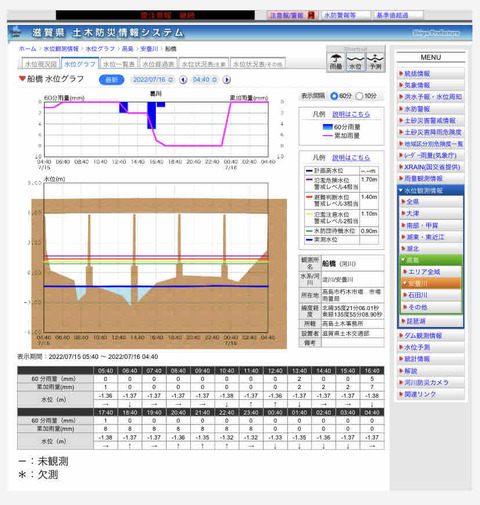This screenshot has width=480, height=505.
Task: Click the 最新 latest button
Action: coord(112,80)
